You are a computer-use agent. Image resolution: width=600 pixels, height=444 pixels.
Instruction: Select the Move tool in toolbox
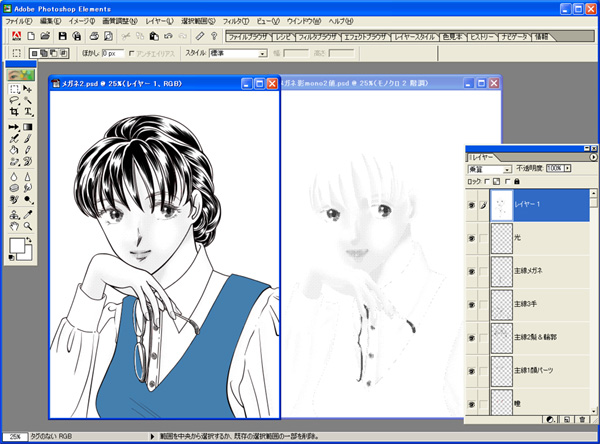point(28,89)
